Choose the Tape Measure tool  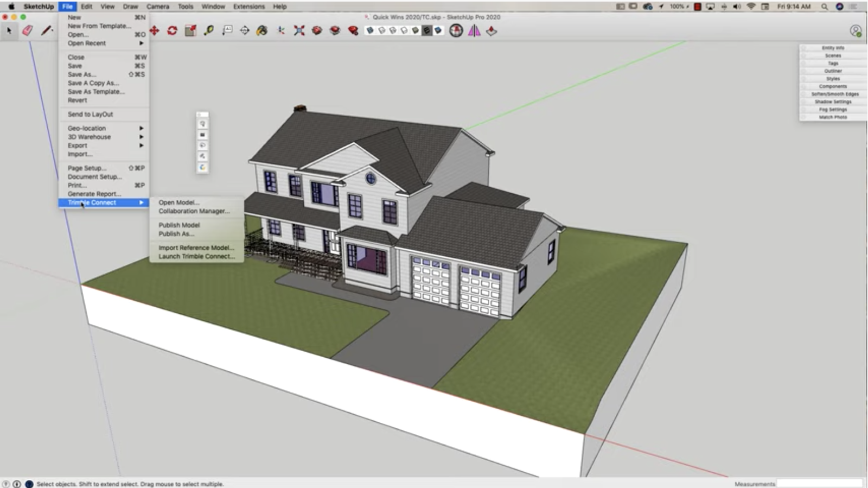pos(209,31)
